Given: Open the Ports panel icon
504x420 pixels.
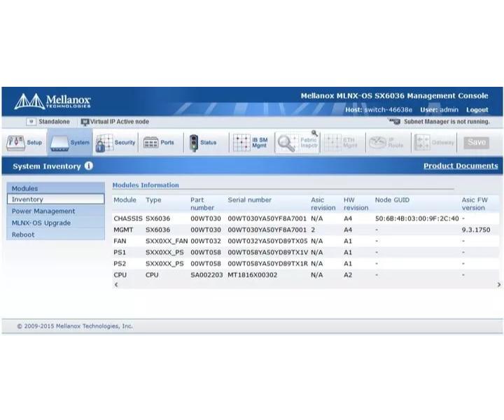Looking at the screenshot, I should pos(150,142).
